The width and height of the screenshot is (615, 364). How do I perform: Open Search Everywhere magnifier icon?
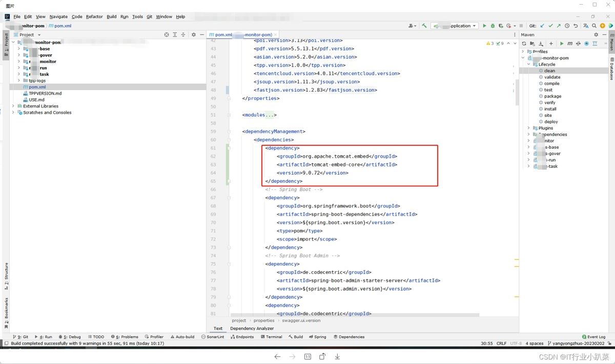(594, 26)
